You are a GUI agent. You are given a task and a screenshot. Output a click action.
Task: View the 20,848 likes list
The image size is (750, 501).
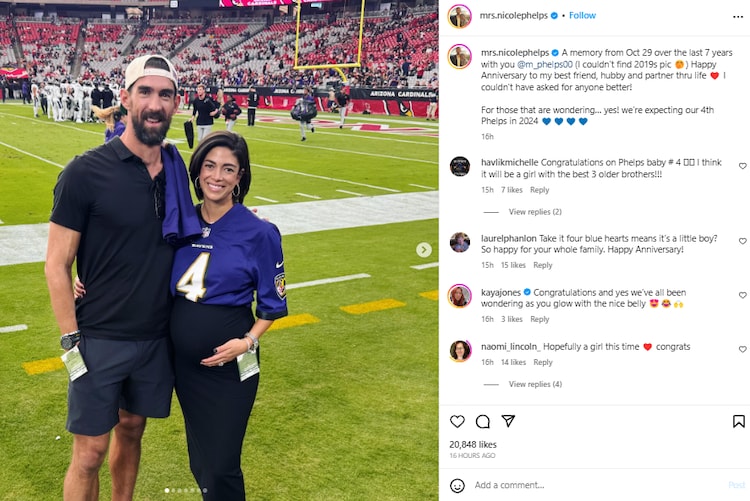pos(473,445)
